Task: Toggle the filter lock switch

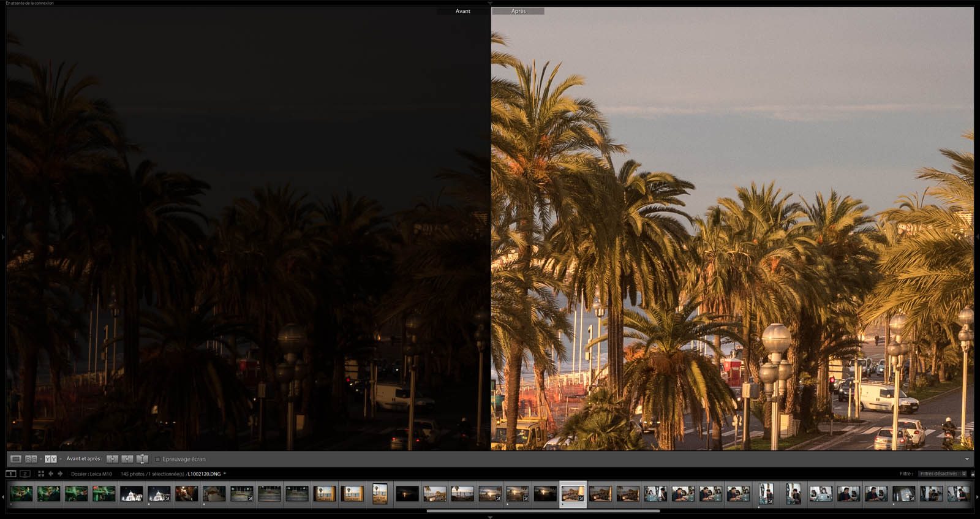Action: [x=973, y=474]
